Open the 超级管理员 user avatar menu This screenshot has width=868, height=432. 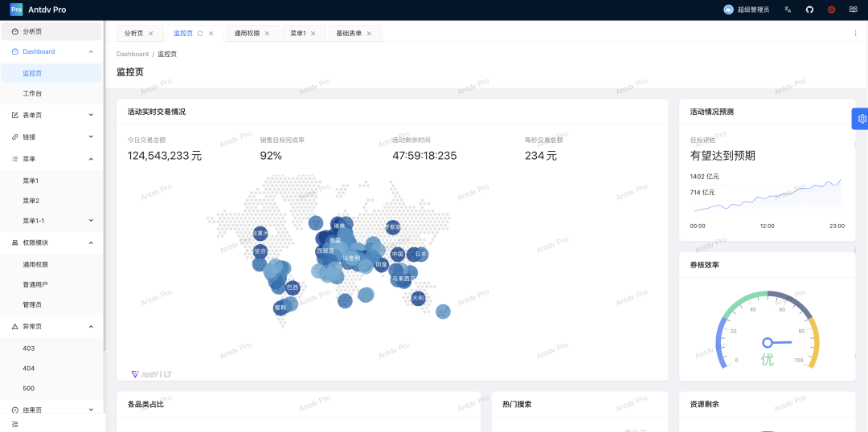[x=746, y=10]
